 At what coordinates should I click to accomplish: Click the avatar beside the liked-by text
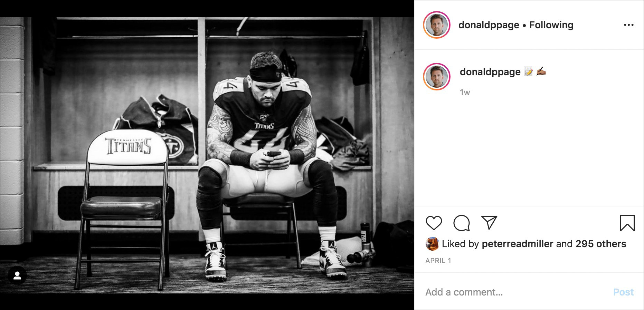click(432, 243)
